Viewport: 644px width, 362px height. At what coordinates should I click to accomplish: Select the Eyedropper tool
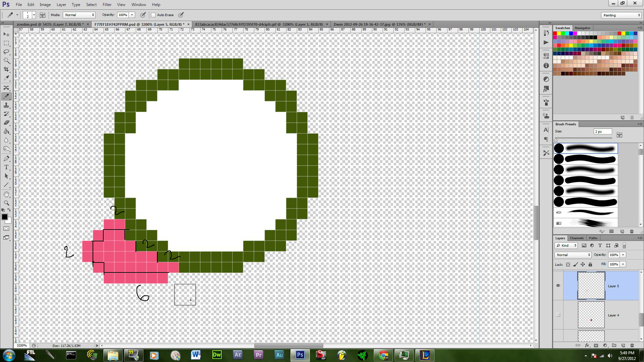pyautogui.click(x=6, y=78)
